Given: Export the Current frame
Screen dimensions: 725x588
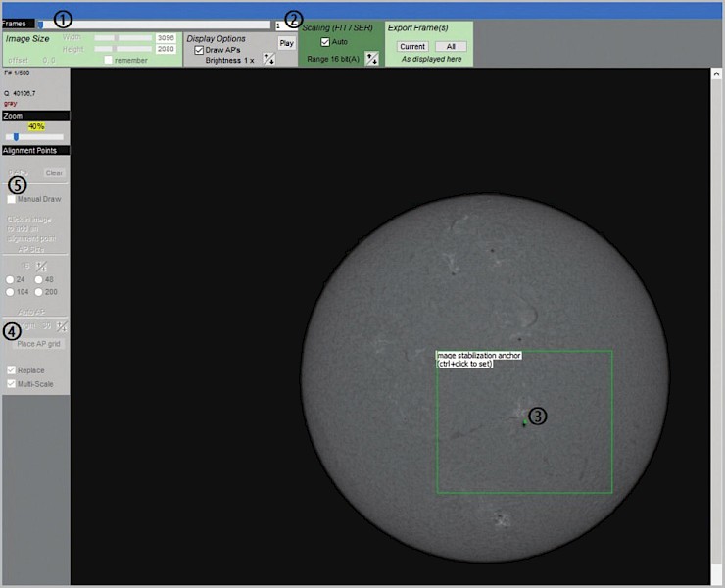Looking at the screenshot, I should coord(412,46).
